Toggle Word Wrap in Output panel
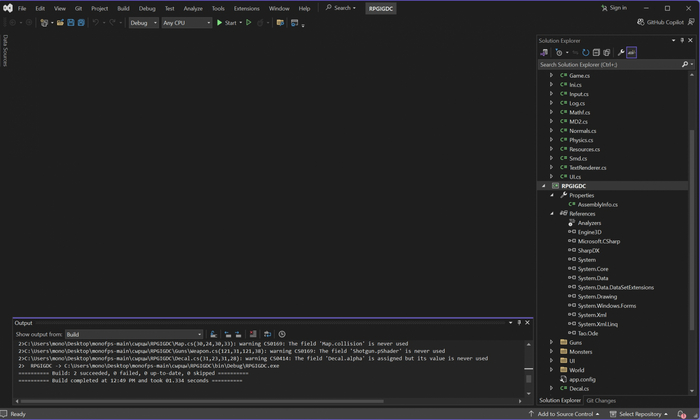 pos(267,334)
